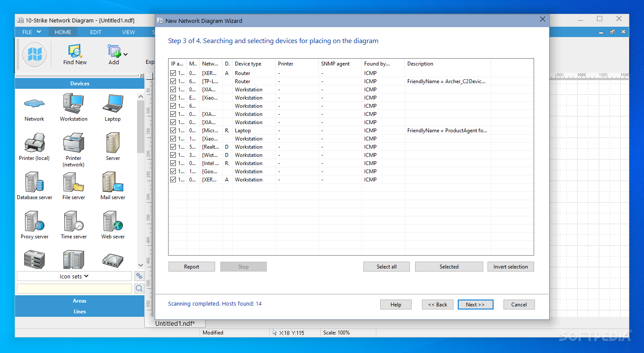Open wizard Help
This screenshot has width=644, height=353.
pos(396,305)
